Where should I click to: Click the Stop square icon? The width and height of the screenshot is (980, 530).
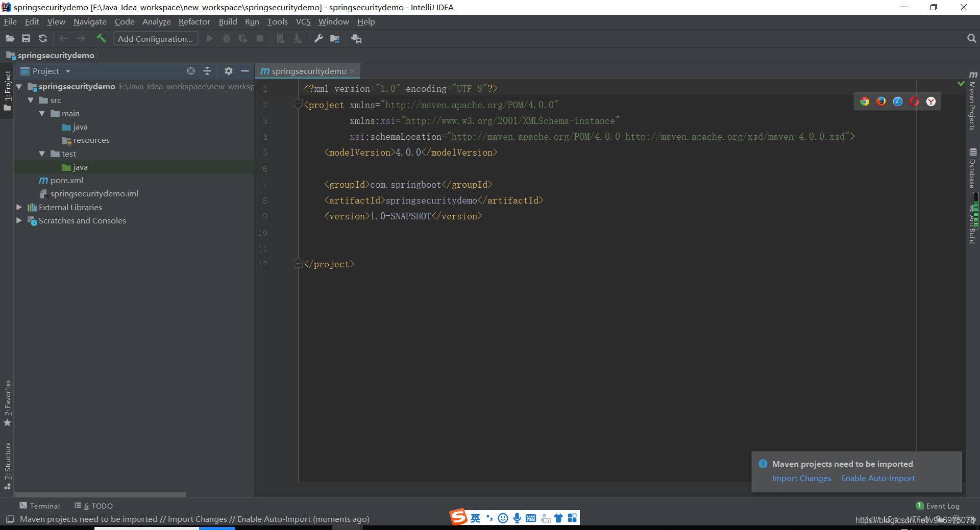[260, 39]
